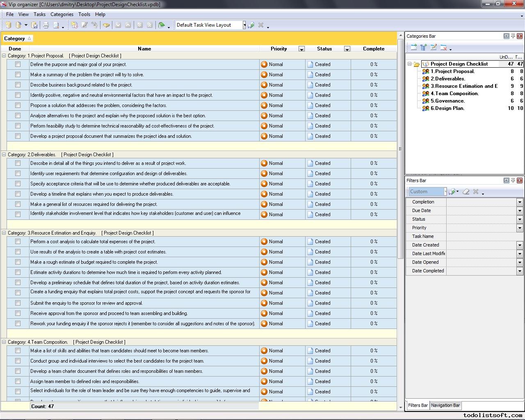Check Done box for 'Define the purpose' task
This screenshot has width=525, height=420.
[x=18, y=64]
